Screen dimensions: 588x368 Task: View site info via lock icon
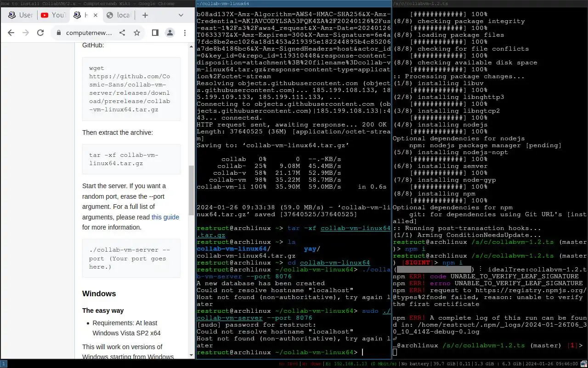click(x=58, y=33)
